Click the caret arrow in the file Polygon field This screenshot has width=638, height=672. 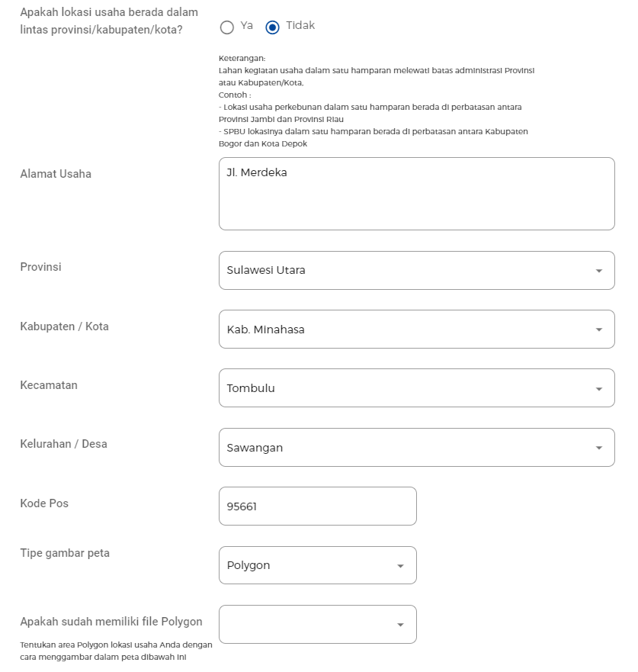click(x=400, y=625)
